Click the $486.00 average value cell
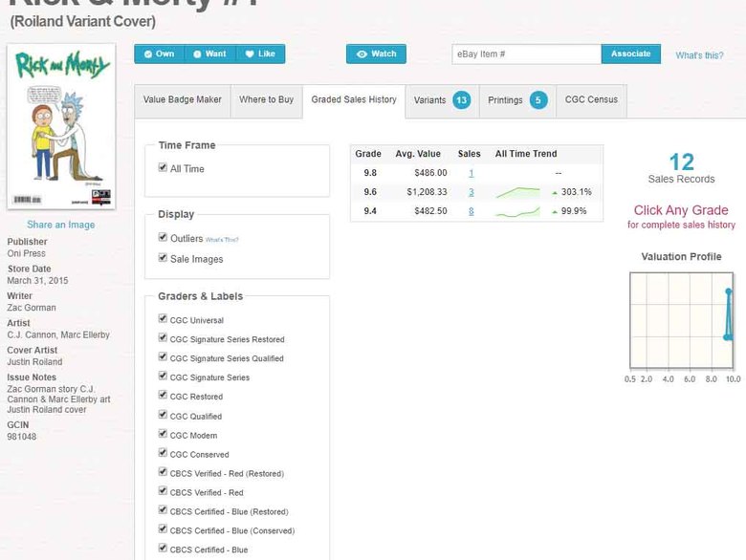 (x=430, y=173)
